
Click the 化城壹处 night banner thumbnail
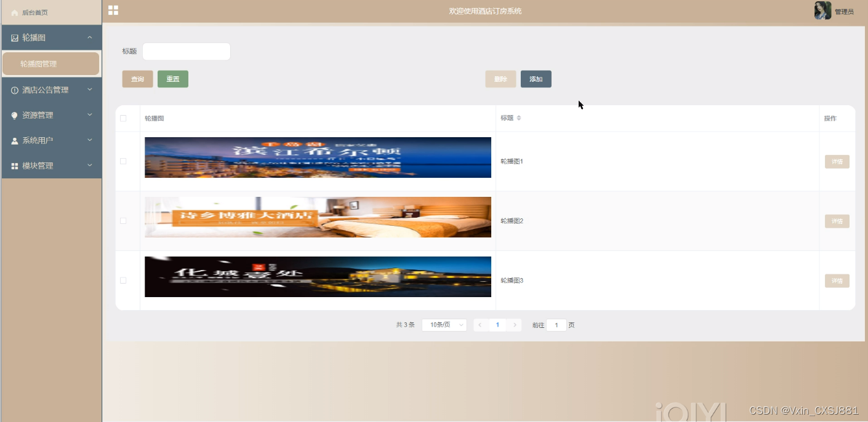pyautogui.click(x=318, y=277)
